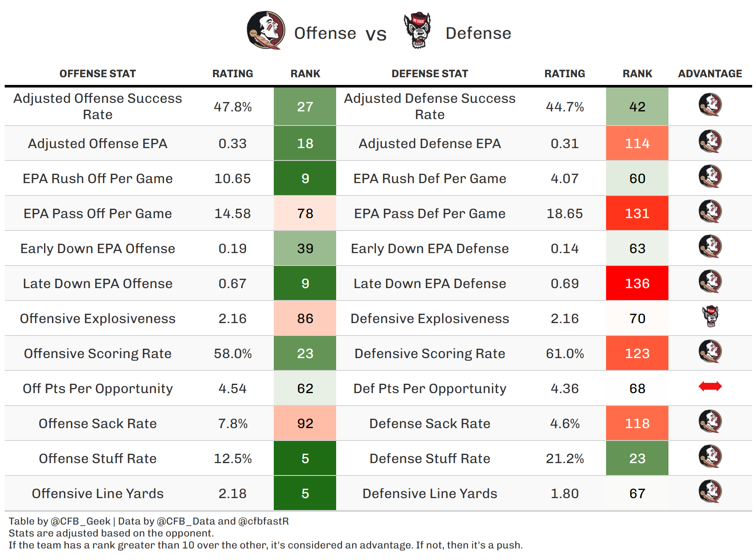Image resolution: width=756 pixels, height=560 pixels.
Task: Click the red double-arrow push icon
Action: click(x=710, y=387)
